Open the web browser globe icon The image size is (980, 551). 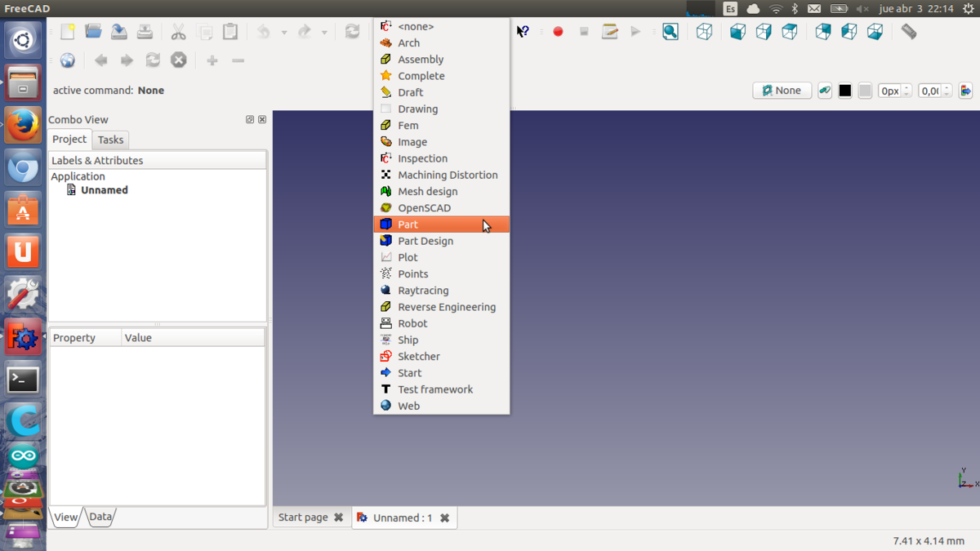tap(68, 60)
